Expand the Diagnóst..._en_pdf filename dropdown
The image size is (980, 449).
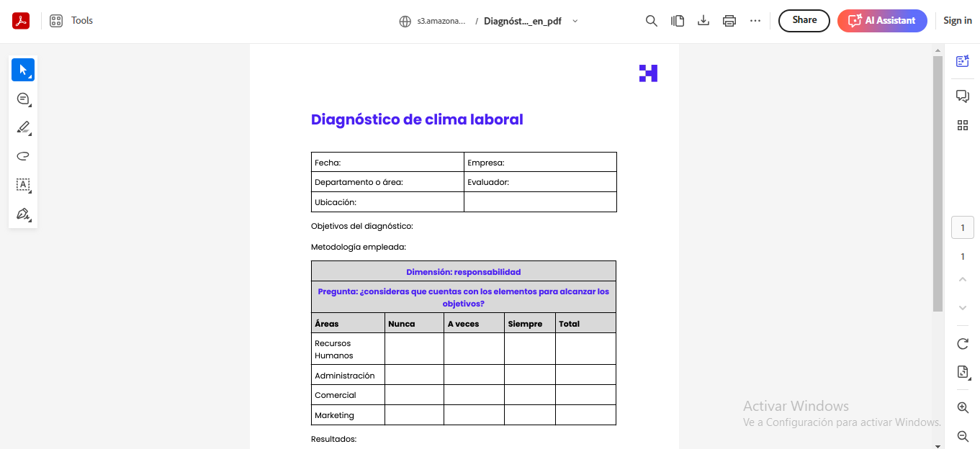(575, 21)
